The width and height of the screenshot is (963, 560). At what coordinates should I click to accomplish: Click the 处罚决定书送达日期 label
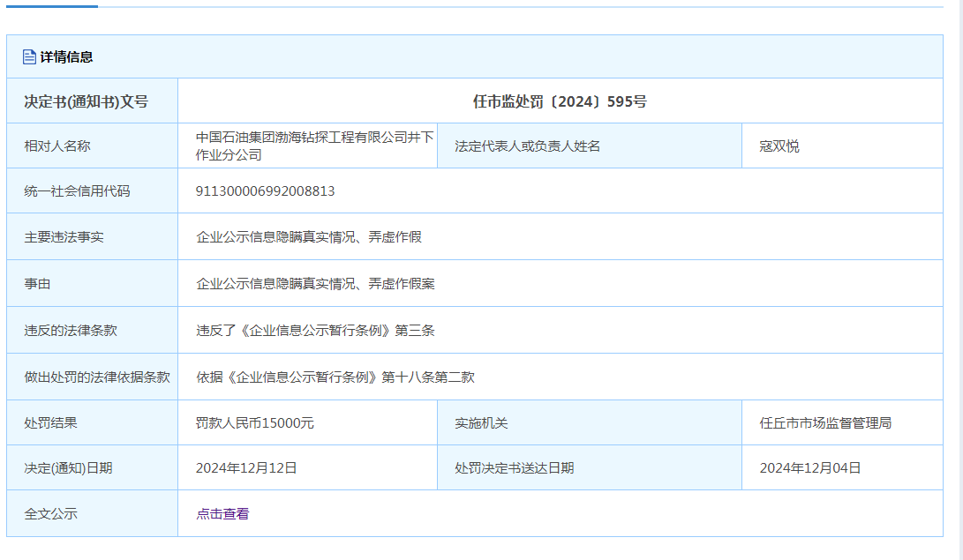(515, 468)
